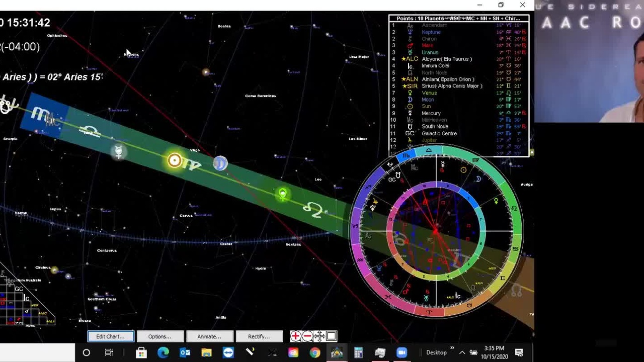
Task: Select the Neptune row in the points list
Action: pos(458,32)
